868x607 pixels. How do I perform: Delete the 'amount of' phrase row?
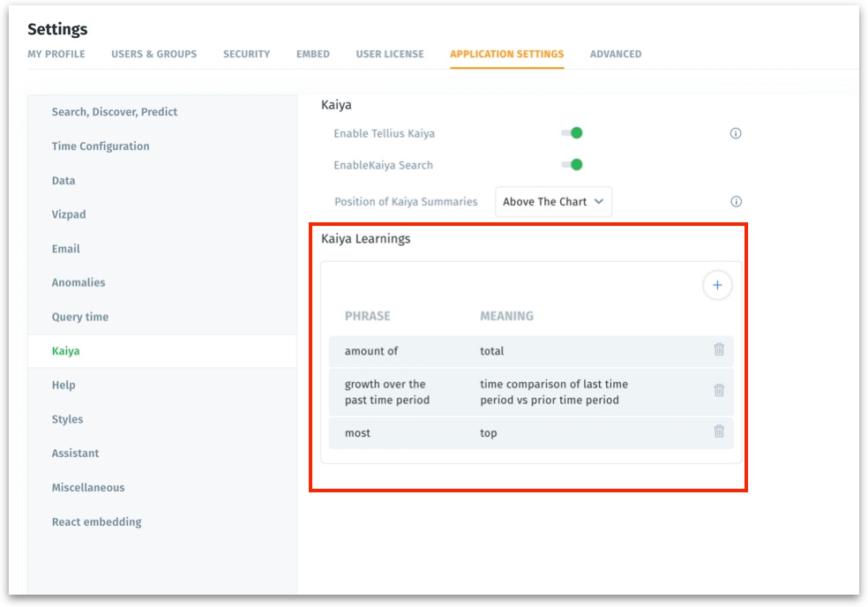719,350
